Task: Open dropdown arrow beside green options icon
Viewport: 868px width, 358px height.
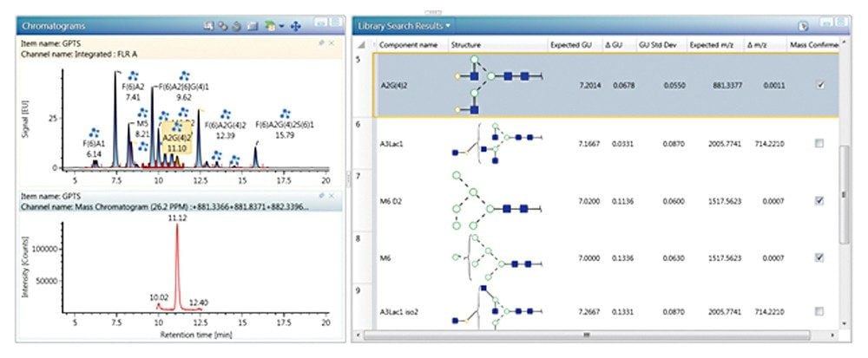Action: click(x=281, y=27)
